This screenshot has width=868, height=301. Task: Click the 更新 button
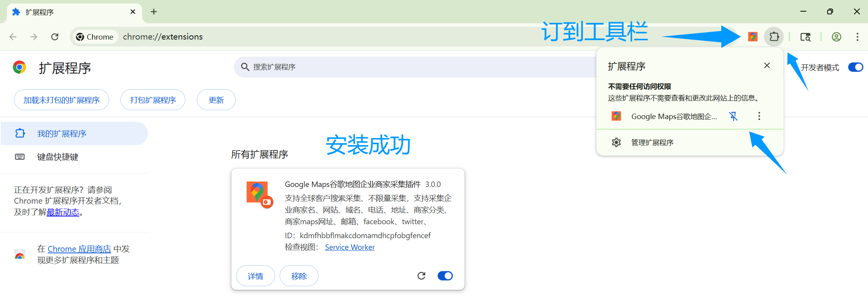(216, 100)
